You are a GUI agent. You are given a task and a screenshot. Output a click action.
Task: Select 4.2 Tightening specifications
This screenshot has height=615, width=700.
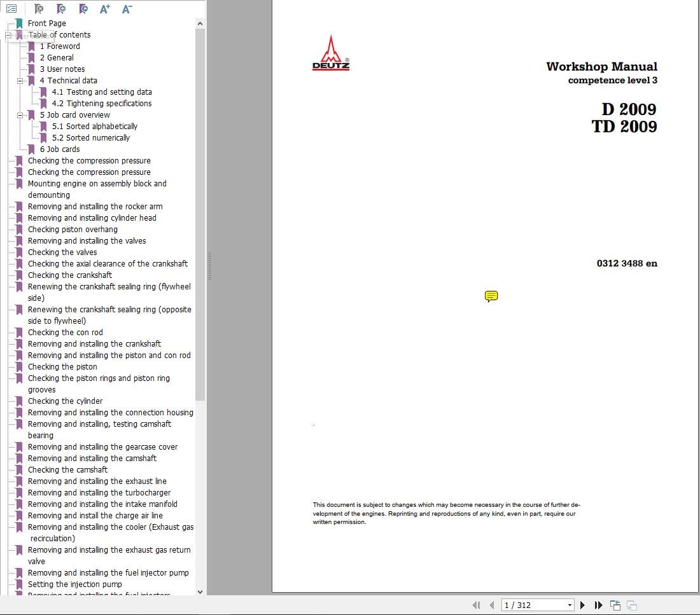tap(102, 104)
